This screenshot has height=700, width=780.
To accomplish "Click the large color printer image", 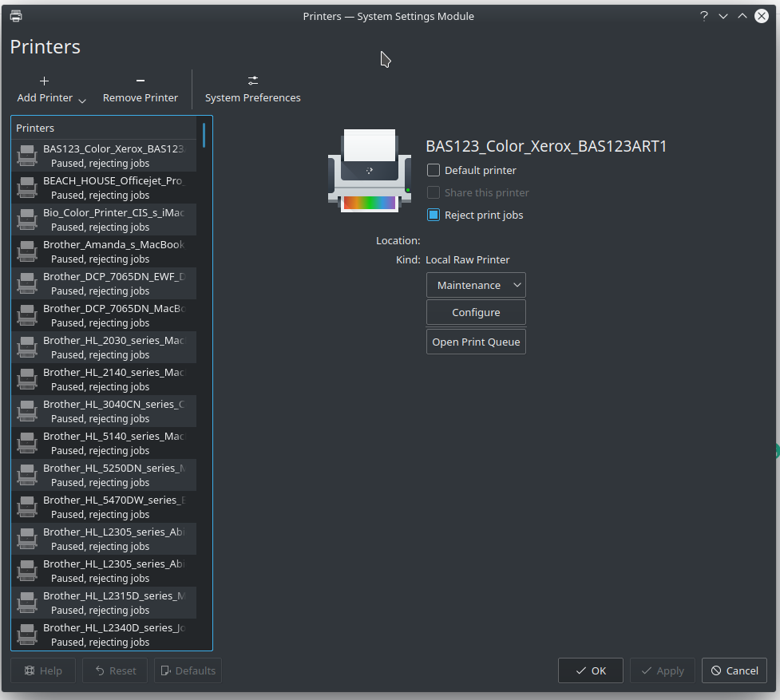I will coord(369,171).
